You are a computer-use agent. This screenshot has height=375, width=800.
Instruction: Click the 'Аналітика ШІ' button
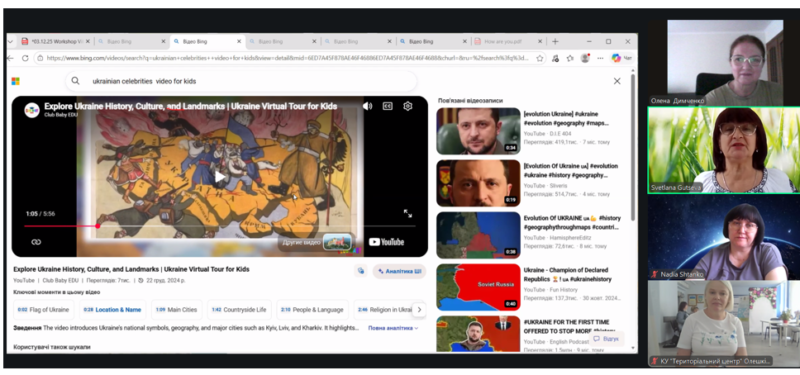point(399,271)
